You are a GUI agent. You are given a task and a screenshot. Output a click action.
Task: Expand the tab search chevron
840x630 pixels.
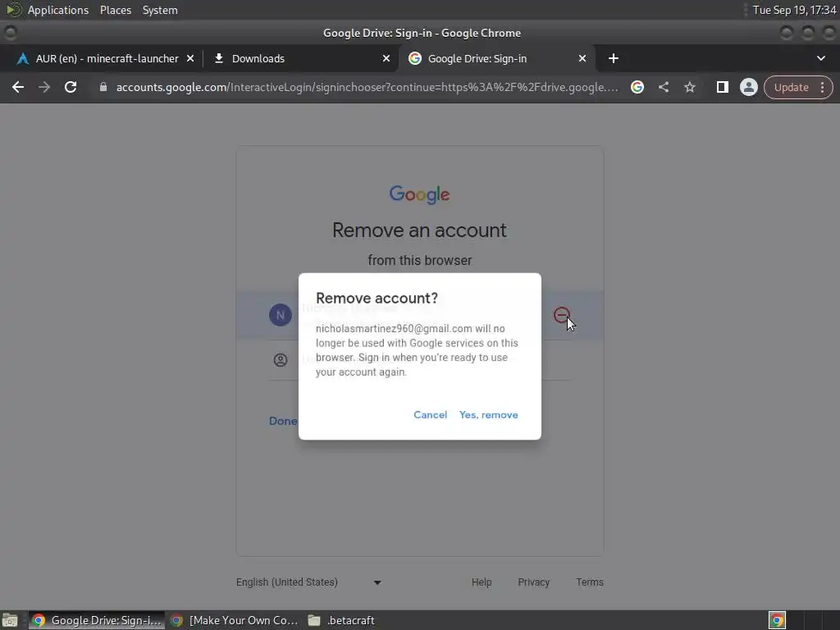coord(820,58)
